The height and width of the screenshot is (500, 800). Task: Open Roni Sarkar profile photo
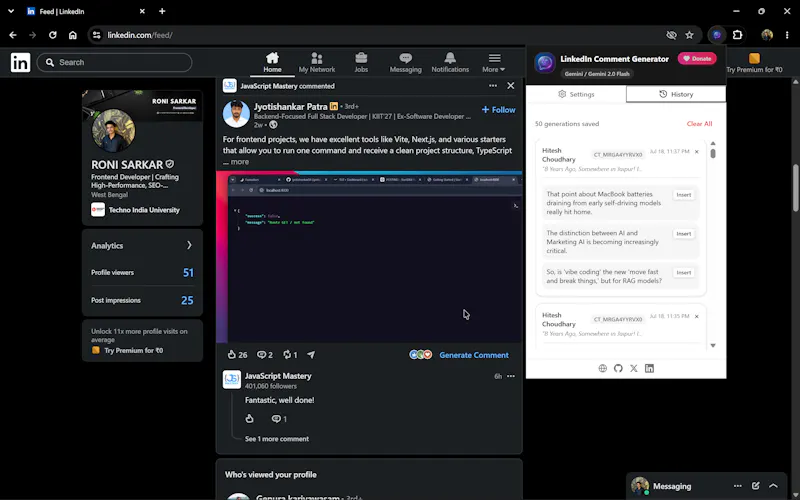[x=113, y=130]
